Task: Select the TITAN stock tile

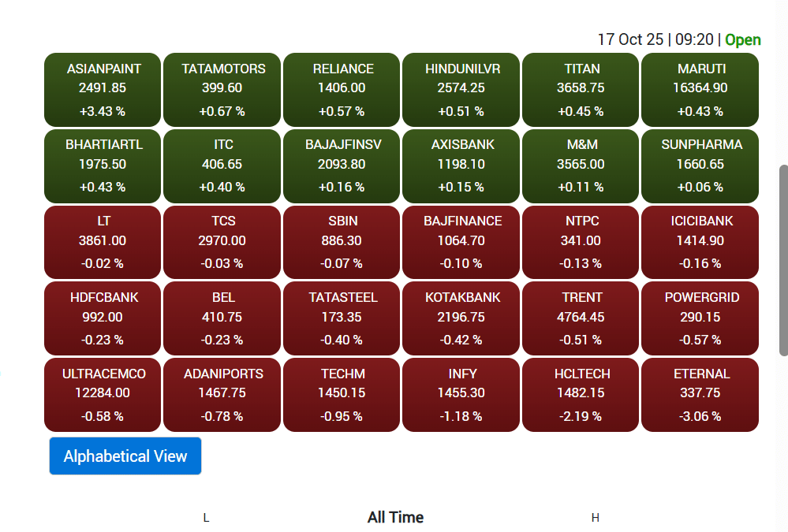Action: (x=581, y=90)
